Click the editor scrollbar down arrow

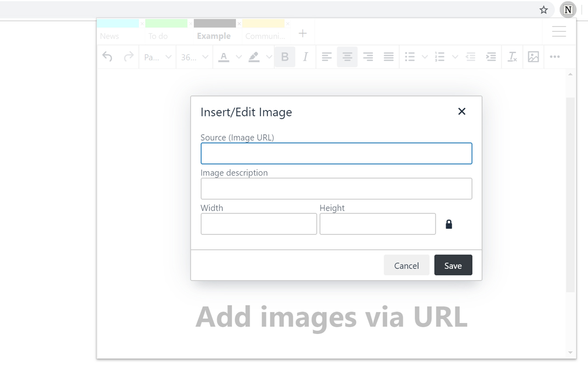(571, 353)
